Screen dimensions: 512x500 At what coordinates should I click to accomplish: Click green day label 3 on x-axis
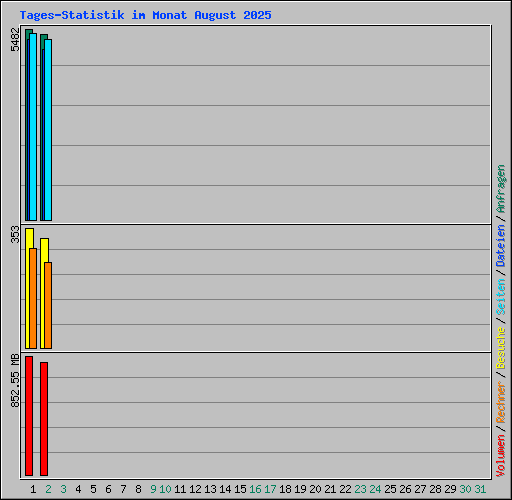point(63,489)
